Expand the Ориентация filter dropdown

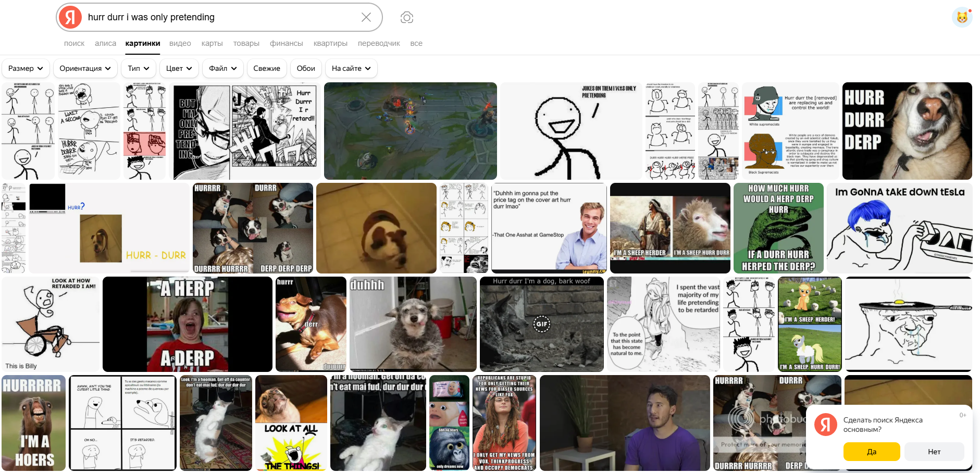coord(85,68)
